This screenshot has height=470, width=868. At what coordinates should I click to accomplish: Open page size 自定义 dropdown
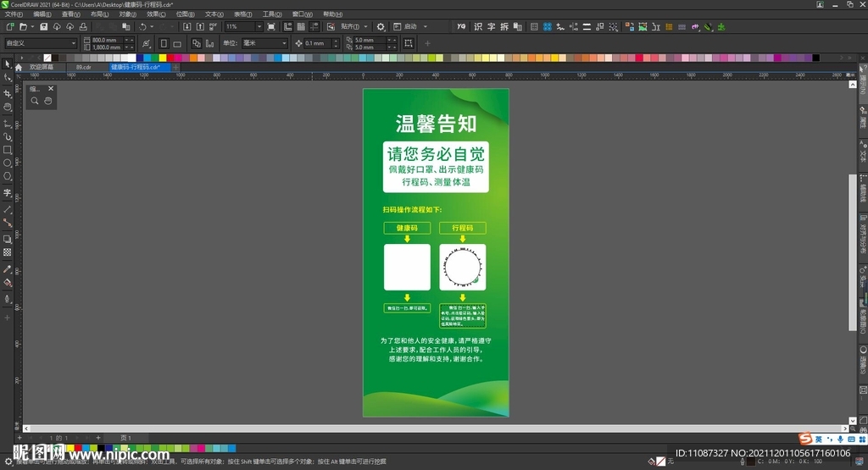click(74, 43)
